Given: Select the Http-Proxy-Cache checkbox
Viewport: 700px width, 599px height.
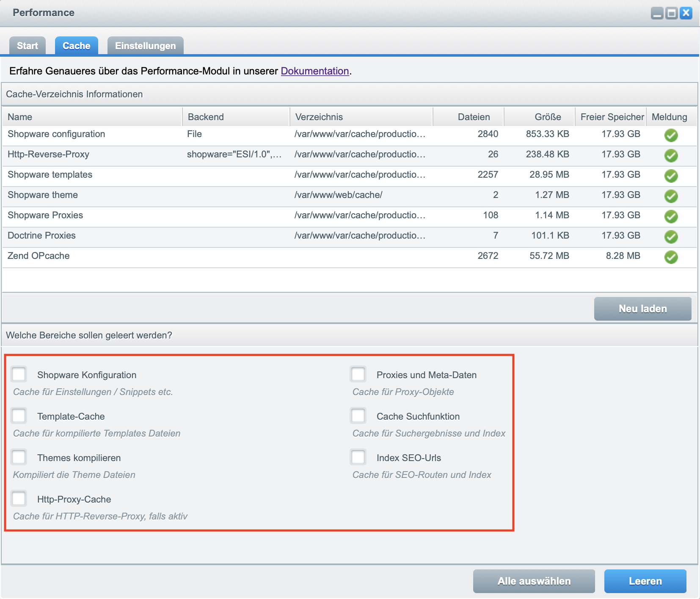Looking at the screenshot, I should [x=19, y=498].
